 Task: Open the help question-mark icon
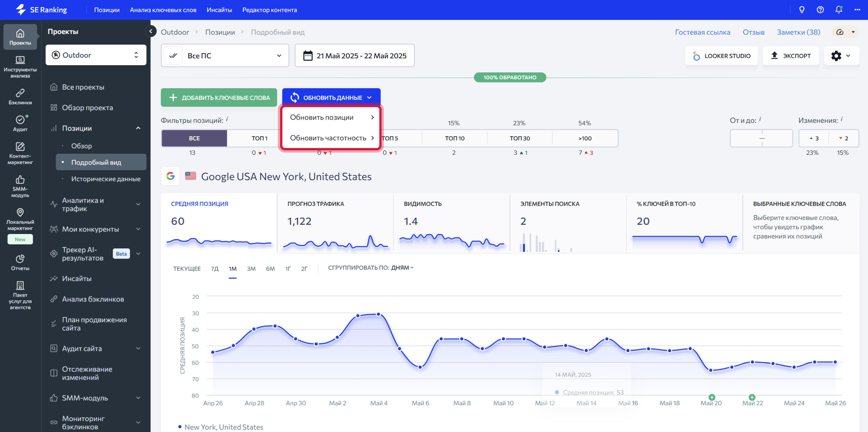click(820, 10)
